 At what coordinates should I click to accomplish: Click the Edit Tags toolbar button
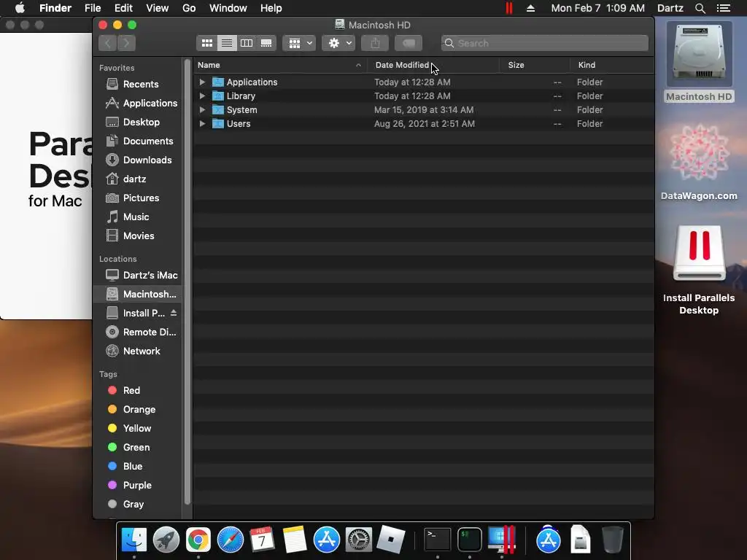click(409, 43)
